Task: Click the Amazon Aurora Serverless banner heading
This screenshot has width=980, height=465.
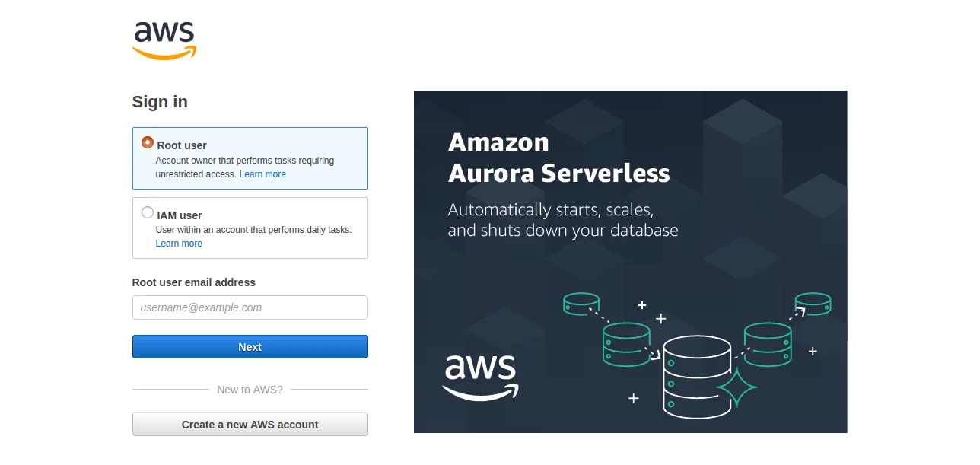Action: coord(558,158)
